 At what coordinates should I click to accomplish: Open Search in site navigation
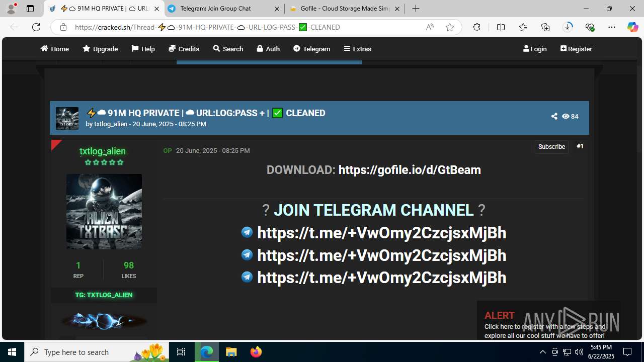228,49
